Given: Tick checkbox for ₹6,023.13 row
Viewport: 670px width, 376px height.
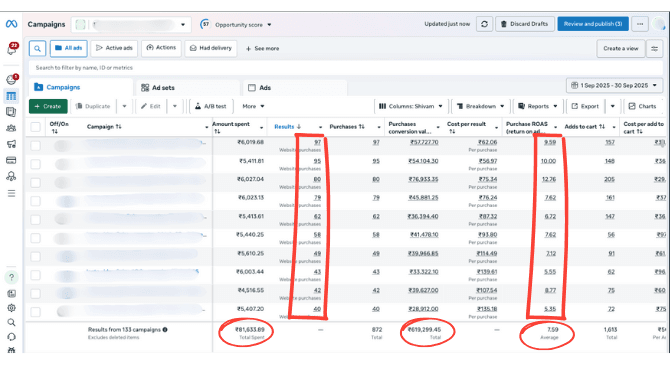Looking at the screenshot, I should 35,201.
